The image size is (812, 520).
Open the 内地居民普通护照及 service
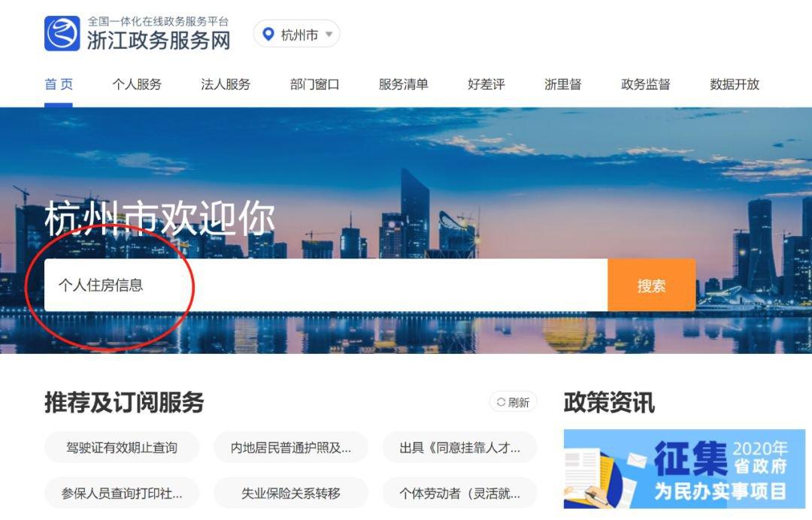290,448
